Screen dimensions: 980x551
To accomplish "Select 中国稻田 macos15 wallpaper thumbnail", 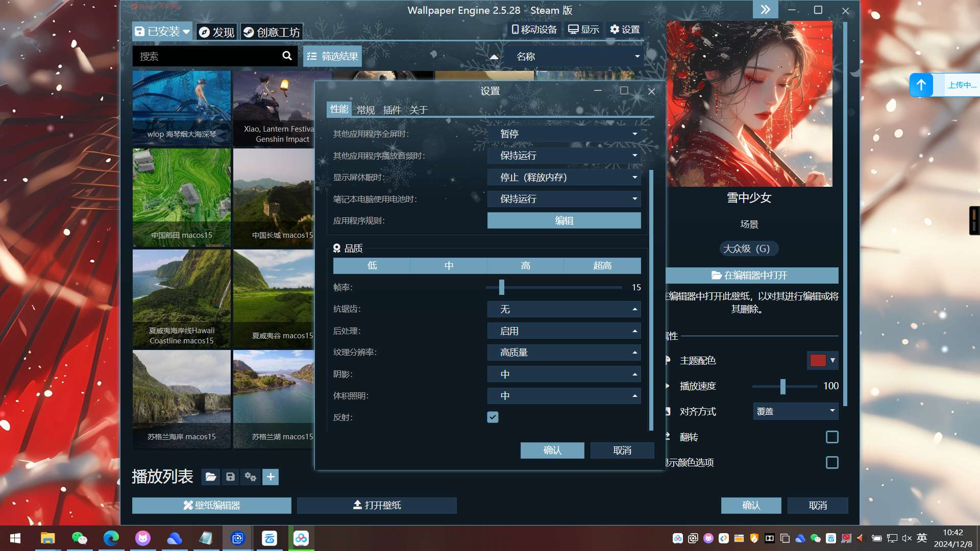I will pyautogui.click(x=182, y=198).
